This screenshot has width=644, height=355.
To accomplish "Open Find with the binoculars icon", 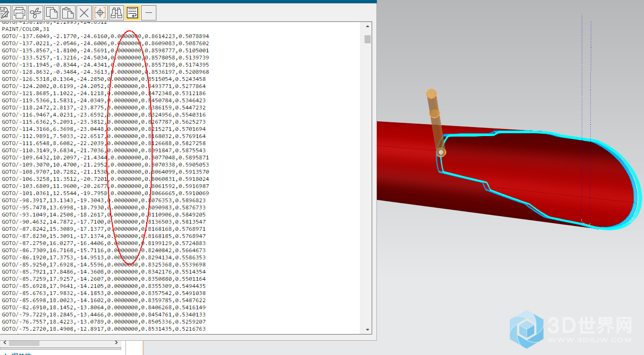I will click(x=116, y=12).
